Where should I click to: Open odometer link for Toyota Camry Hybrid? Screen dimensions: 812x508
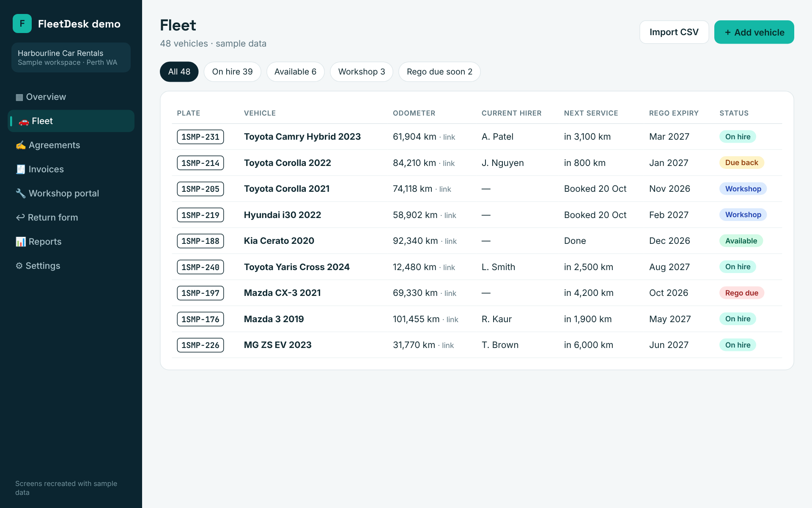pyautogui.click(x=449, y=137)
